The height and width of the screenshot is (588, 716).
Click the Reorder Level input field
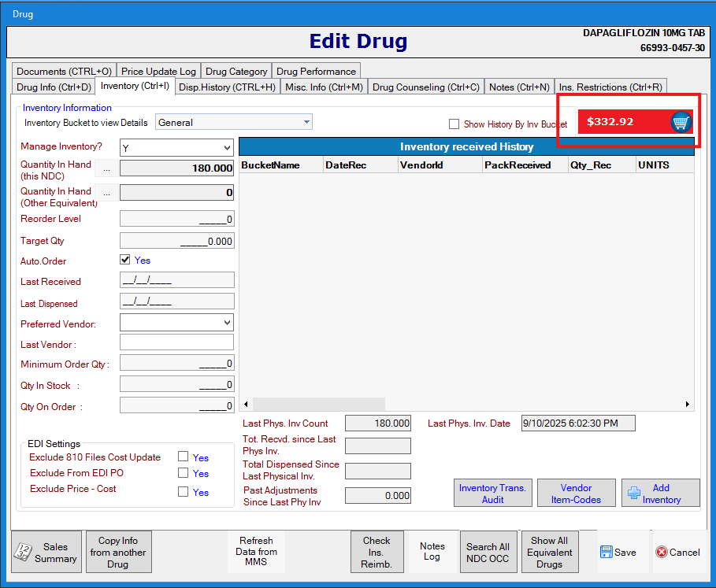(176, 219)
